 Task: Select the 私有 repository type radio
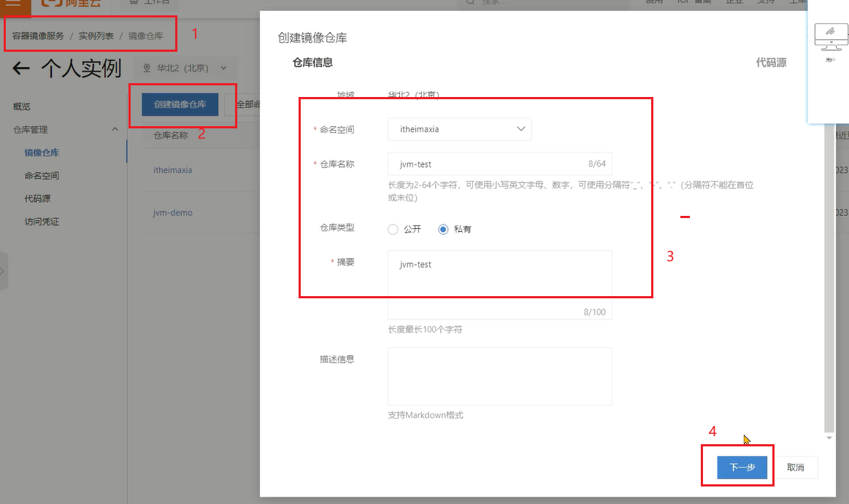444,229
